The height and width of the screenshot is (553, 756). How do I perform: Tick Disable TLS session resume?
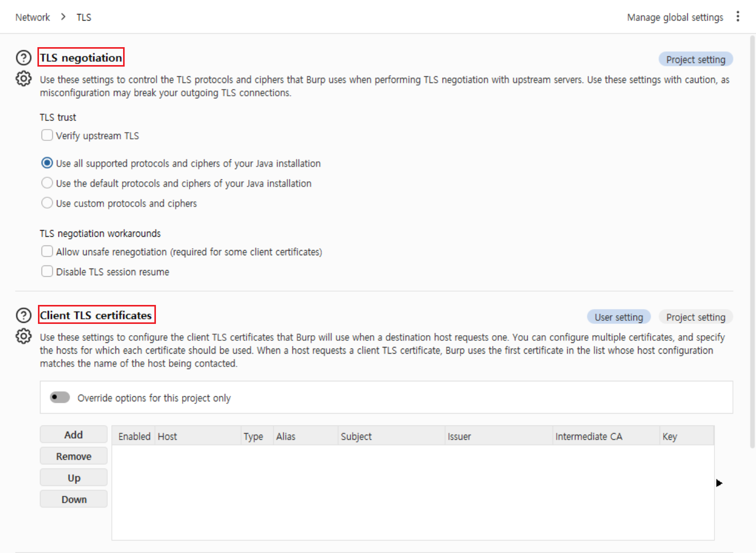tap(47, 271)
